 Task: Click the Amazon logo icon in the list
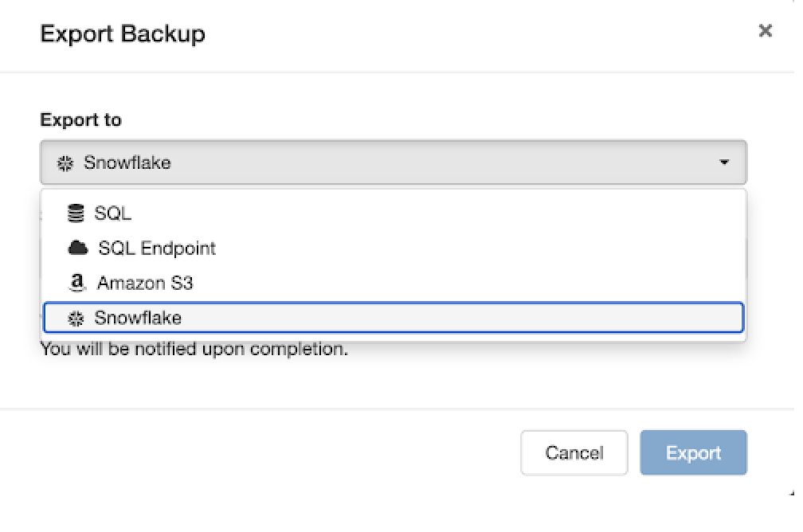[x=76, y=283]
